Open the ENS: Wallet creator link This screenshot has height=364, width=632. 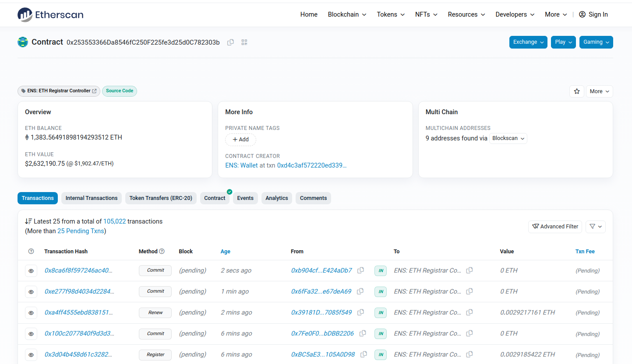click(241, 165)
